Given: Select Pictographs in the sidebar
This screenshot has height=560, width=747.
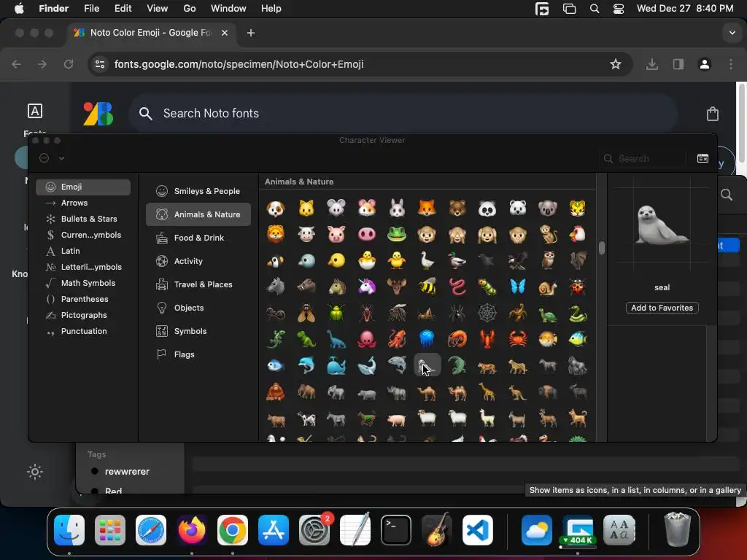Looking at the screenshot, I should click(83, 315).
